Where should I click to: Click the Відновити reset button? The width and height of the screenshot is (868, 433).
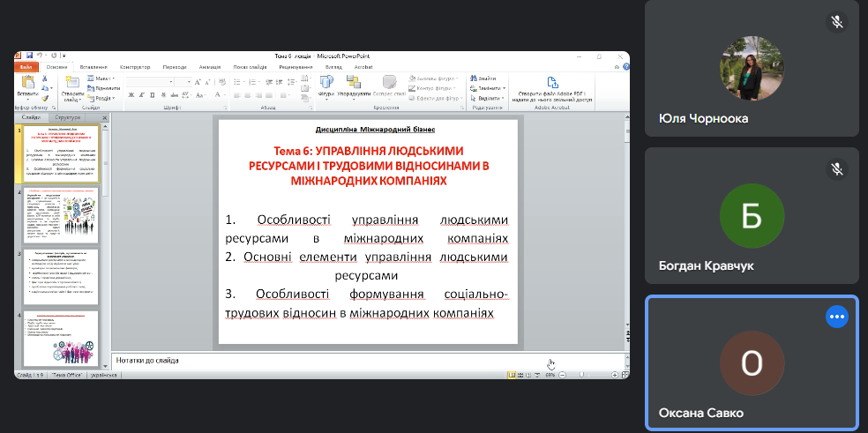click(106, 88)
